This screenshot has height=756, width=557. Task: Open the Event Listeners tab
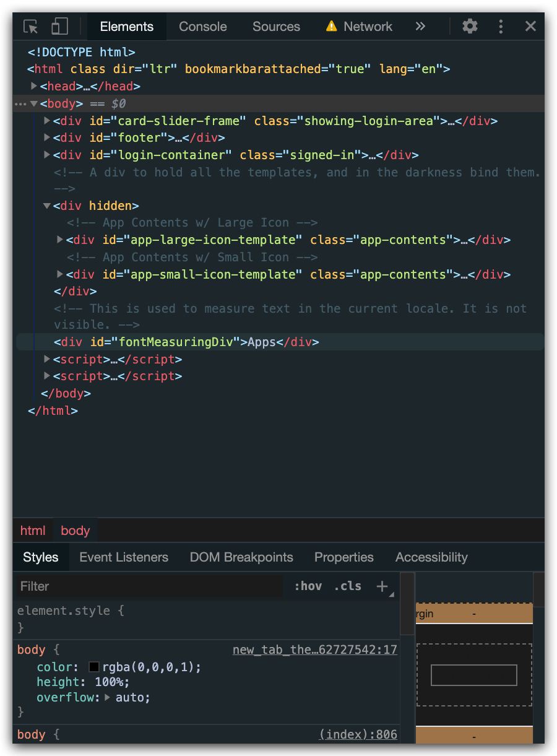tap(124, 557)
